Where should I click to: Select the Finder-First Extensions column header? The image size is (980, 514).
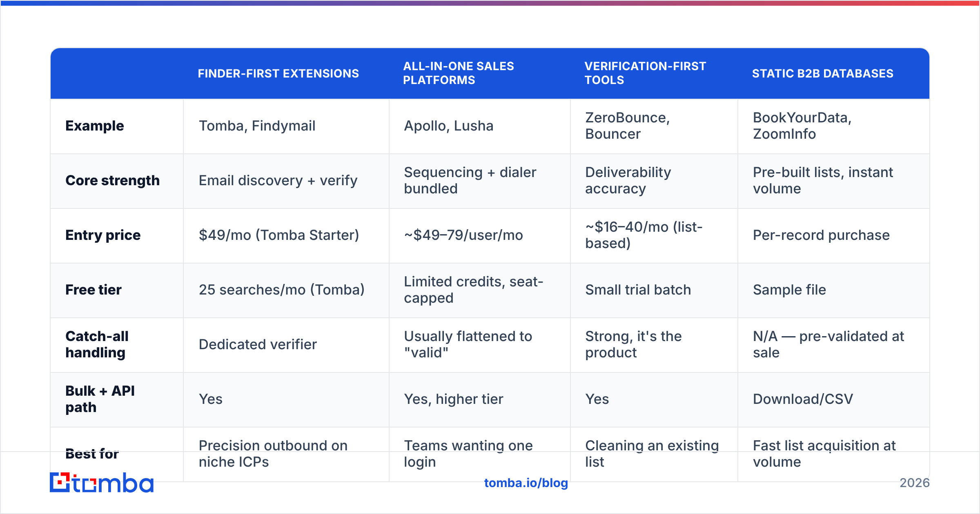pyautogui.click(x=278, y=73)
